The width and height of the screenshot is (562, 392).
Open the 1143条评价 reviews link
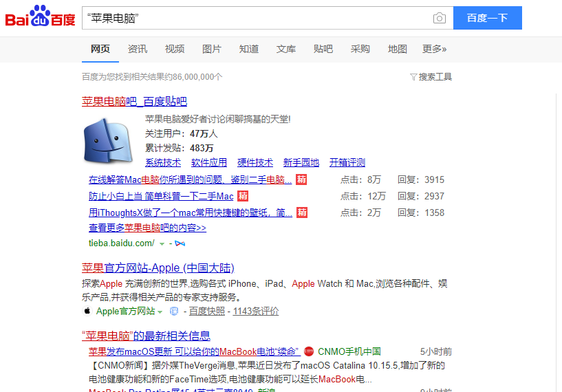pos(256,311)
